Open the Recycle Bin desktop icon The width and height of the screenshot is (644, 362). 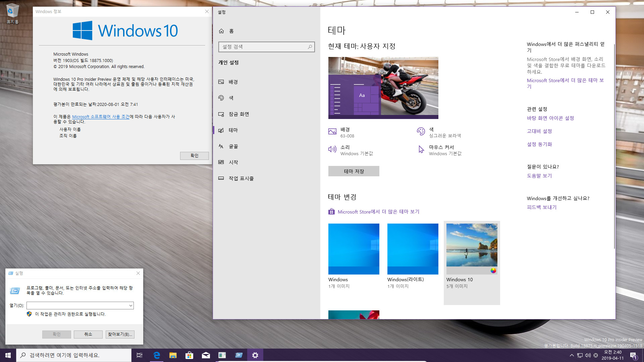(12, 14)
